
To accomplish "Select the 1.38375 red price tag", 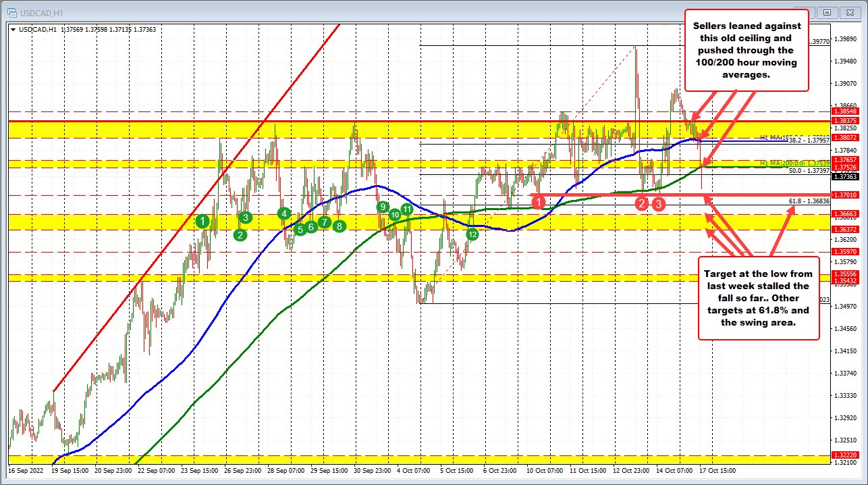I will [846, 120].
